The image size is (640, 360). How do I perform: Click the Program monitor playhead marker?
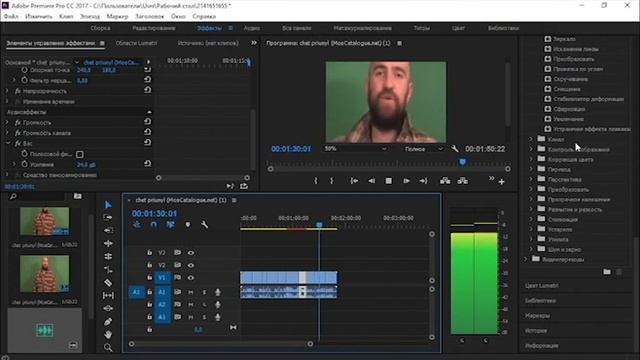(x=462, y=162)
